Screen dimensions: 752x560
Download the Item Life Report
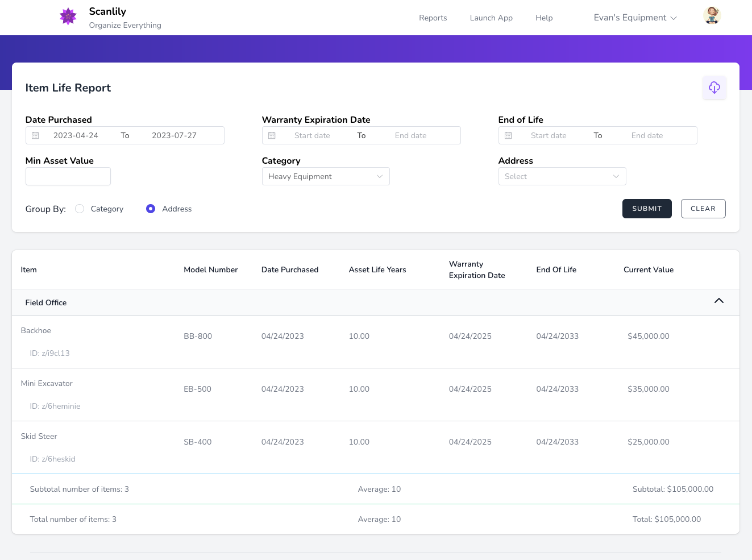(714, 88)
